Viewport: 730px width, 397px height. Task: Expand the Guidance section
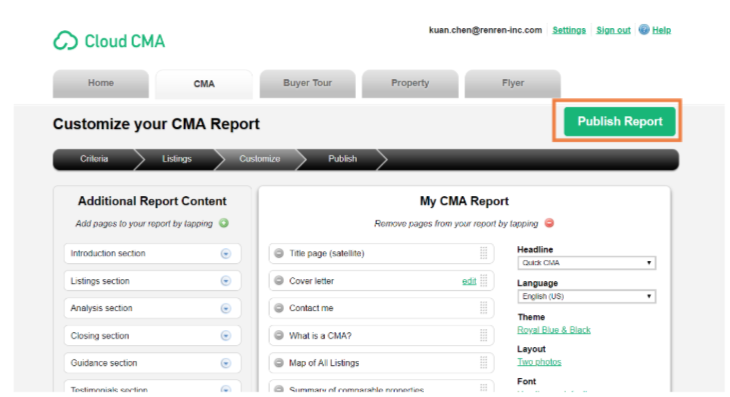pos(226,363)
